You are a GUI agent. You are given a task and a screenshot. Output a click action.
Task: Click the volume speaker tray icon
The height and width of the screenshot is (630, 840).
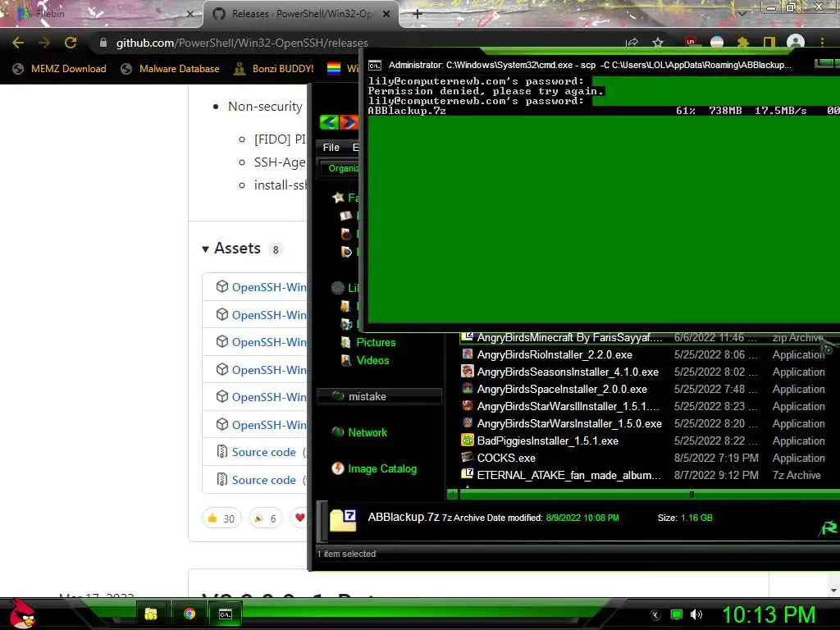click(696, 614)
